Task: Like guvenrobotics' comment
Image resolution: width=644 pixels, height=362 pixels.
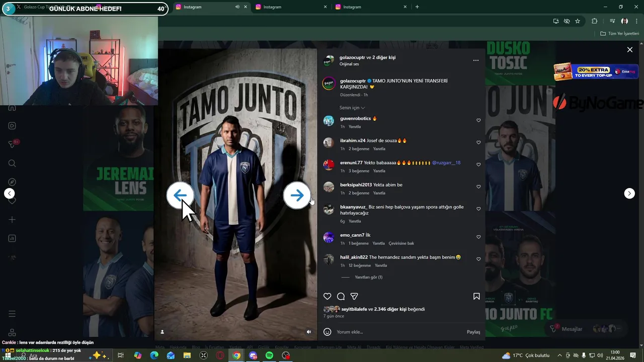Action: [x=478, y=120]
